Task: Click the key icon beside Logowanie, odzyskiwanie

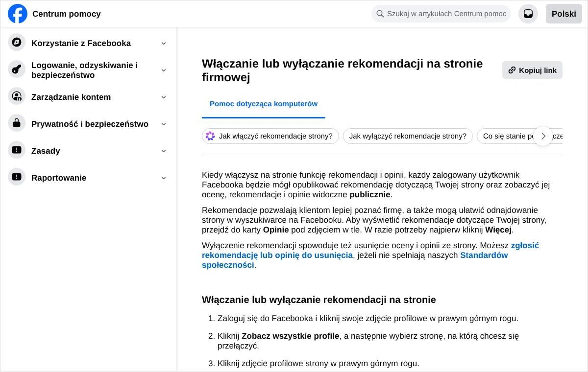Action: (17, 69)
